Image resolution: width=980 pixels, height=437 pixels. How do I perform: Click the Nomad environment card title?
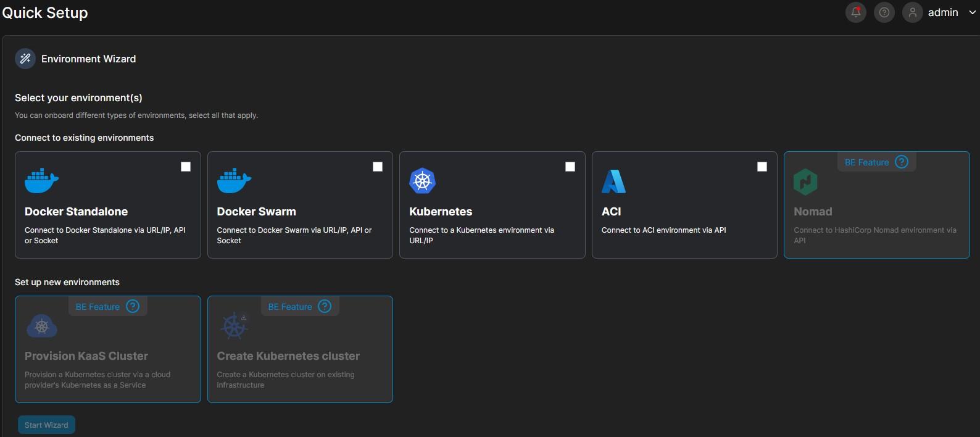pos(813,212)
